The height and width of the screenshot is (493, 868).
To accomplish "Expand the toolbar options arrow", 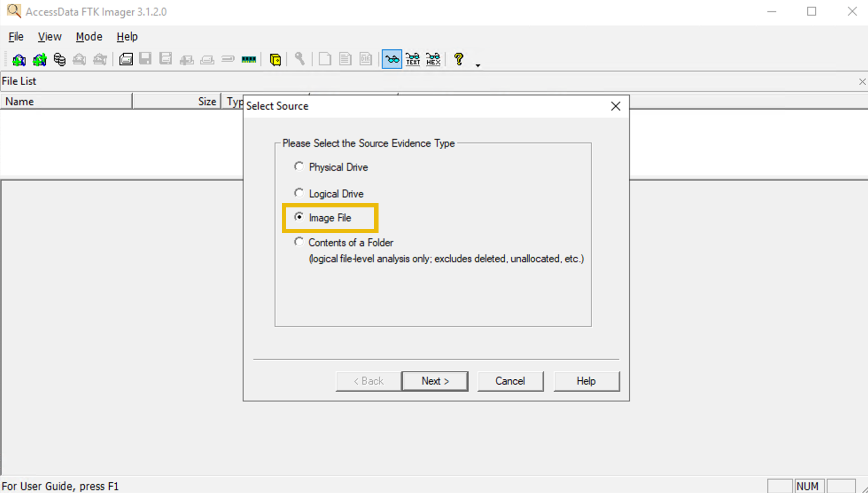I will pyautogui.click(x=478, y=65).
